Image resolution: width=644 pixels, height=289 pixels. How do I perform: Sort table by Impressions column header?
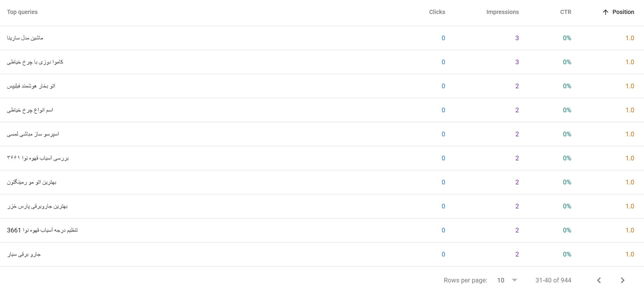click(x=502, y=12)
